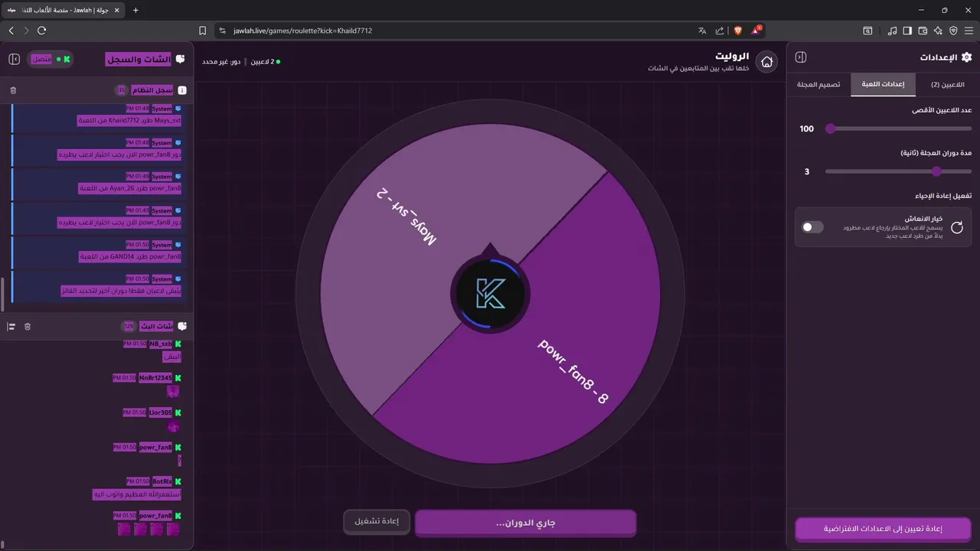Clear the system log with its trash icon
980x551 pixels.
pyautogui.click(x=13, y=90)
